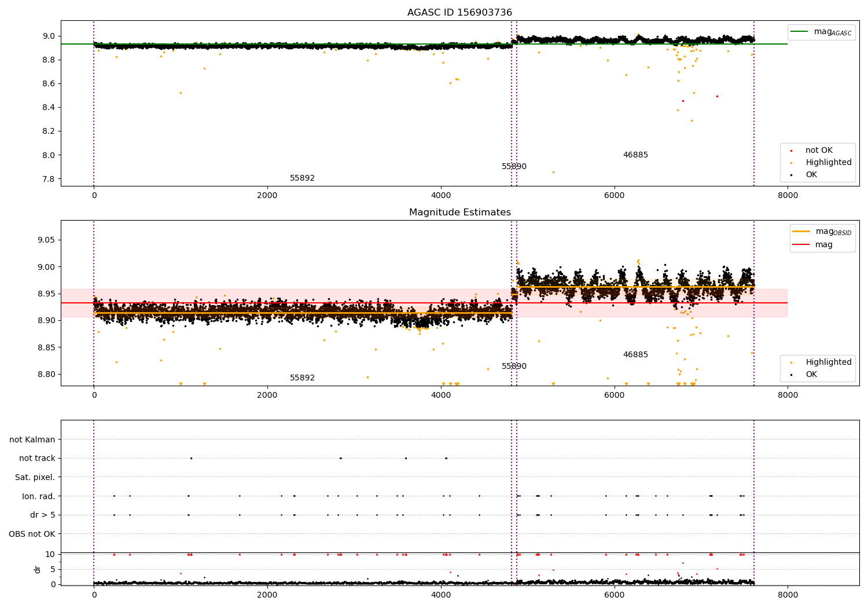Click the 'Magnitude Estimates' plot title
This screenshot has height=608, width=868.
point(459,213)
